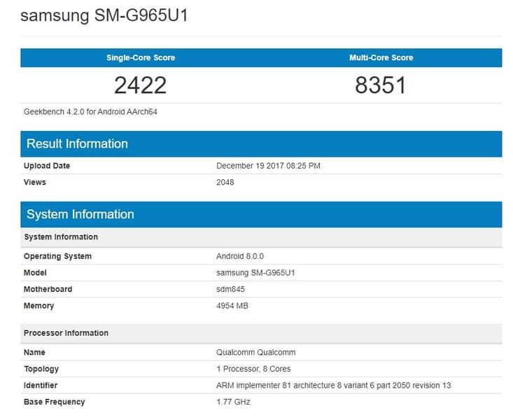This screenshot has width=513, height=420.
Task: Click the Processor Information subheader
Action: (261, 333)
